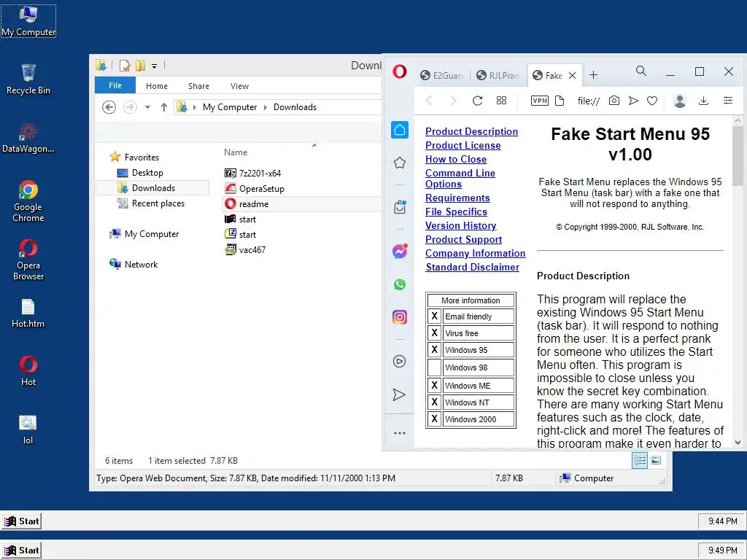Screen dimensions: 747x560
Task: Open Speed Dial grid icon in Opera
Action: (x=502, y=101)
